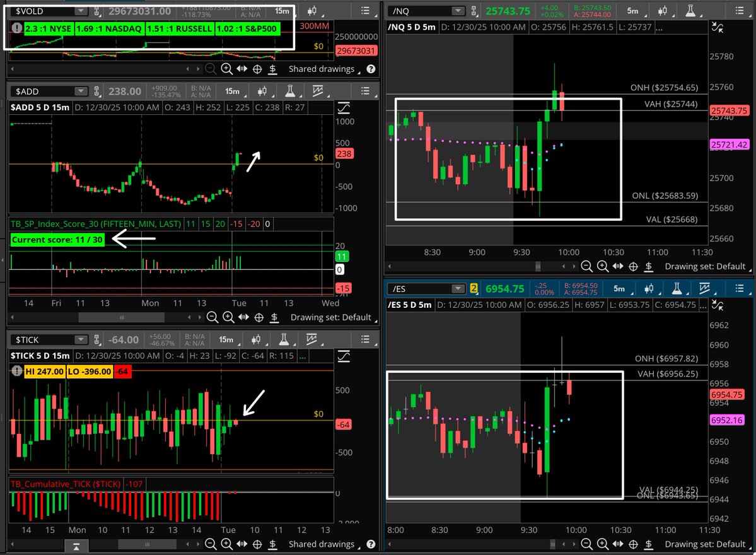This screenshot has width=756, height=555.
Task: Open the /ES symbol dropdown arrow
Action: pos(458,288)
